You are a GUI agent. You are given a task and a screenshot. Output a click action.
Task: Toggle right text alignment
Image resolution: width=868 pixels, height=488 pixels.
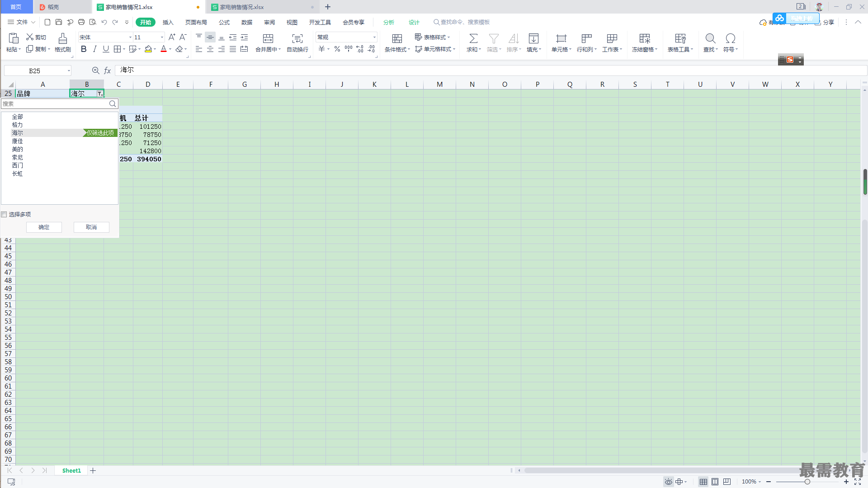(x=222, y=49)
